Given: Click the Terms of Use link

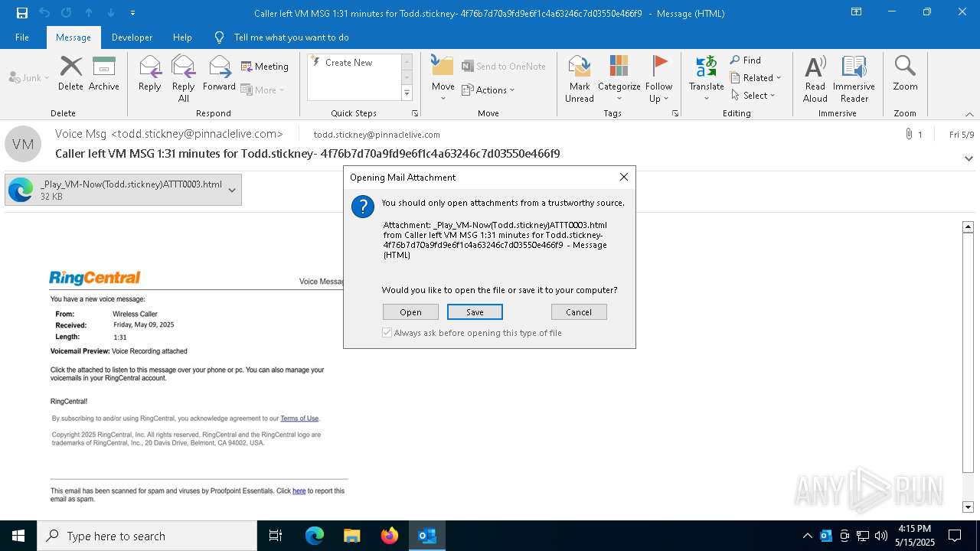Looking at the screenshot, I should click(x=299, y=419).
